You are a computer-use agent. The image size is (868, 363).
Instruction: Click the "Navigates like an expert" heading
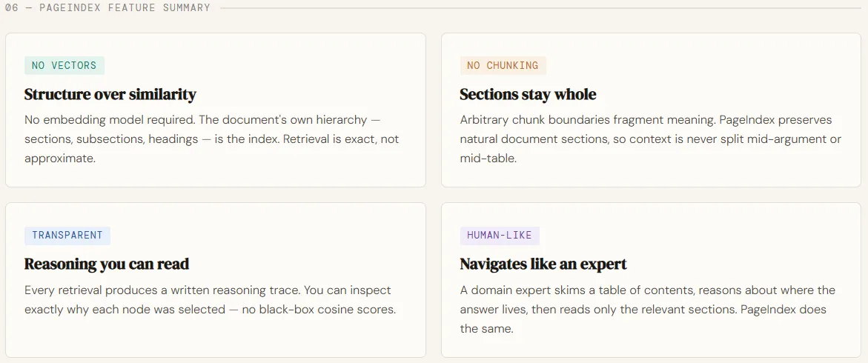click(x=543, y=264)
